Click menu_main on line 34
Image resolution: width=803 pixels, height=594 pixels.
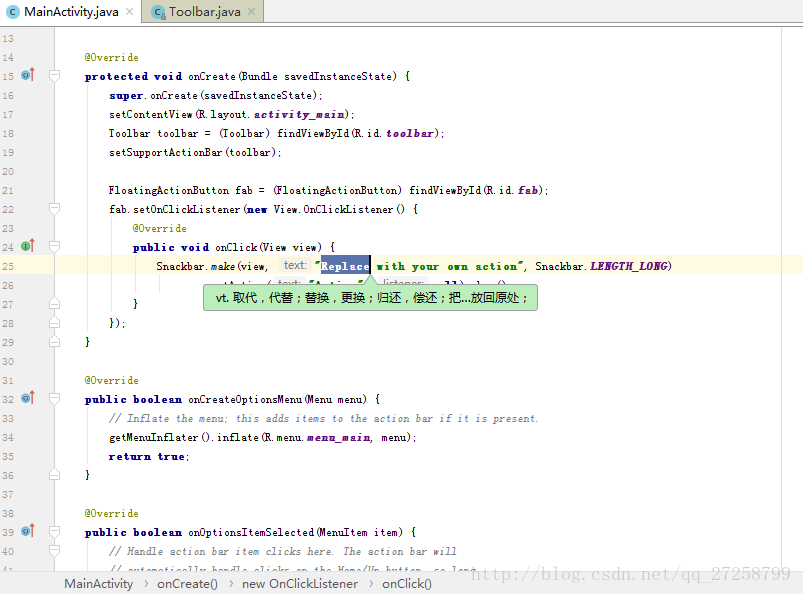(x=338, y=438)
